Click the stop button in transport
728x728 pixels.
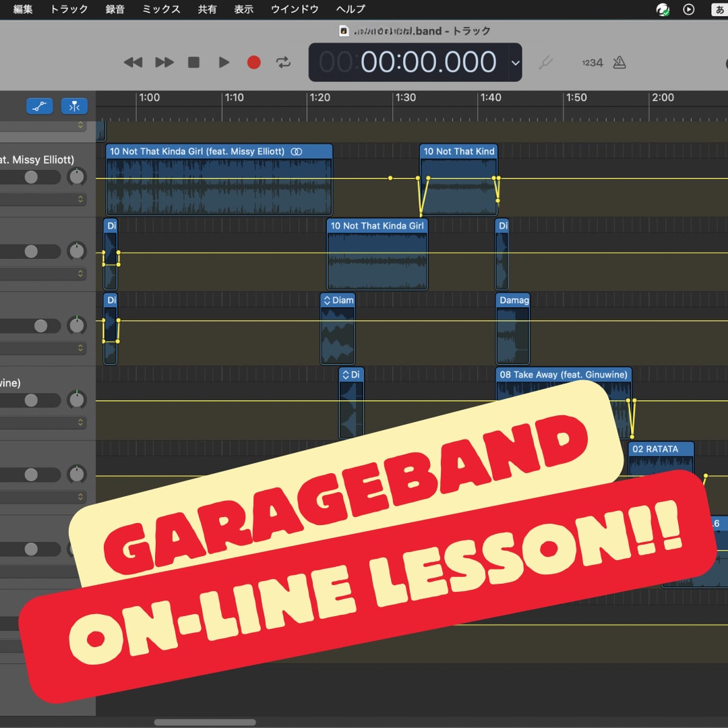pos(193,62)
